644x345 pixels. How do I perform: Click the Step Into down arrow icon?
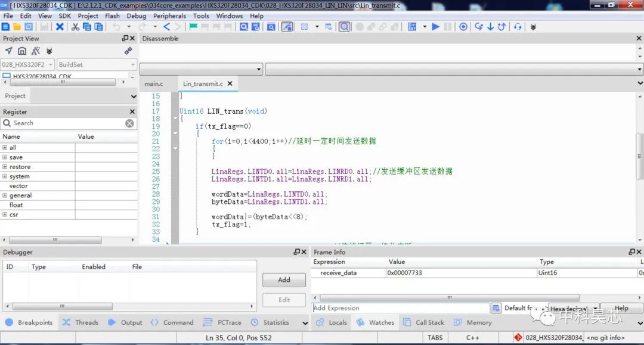490,27
